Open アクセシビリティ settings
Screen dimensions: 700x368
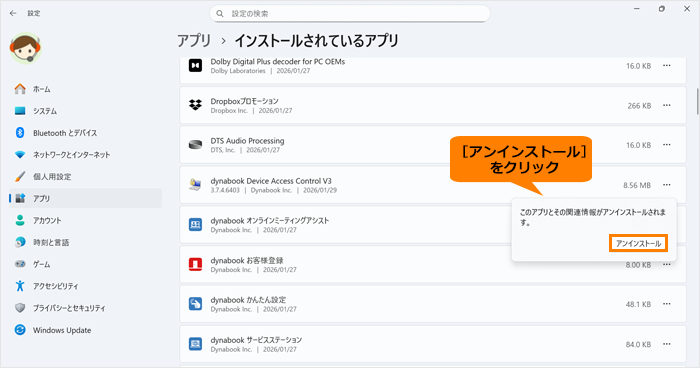85,286
